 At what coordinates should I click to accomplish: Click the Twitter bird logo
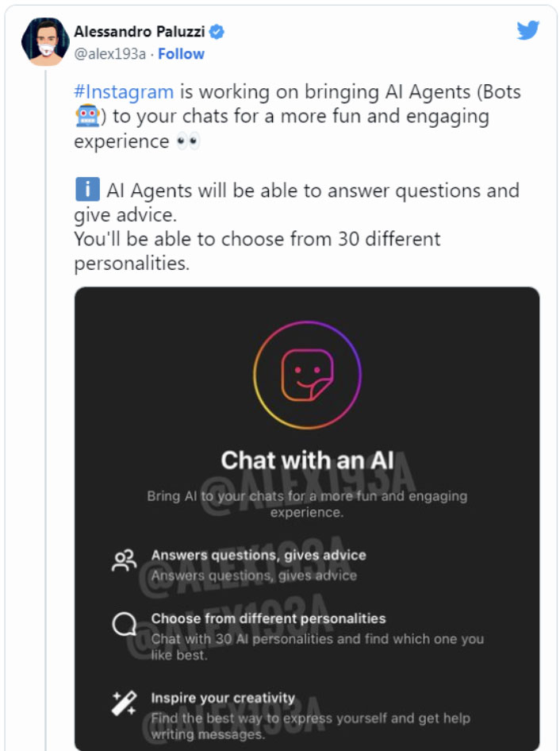[528, 30]
